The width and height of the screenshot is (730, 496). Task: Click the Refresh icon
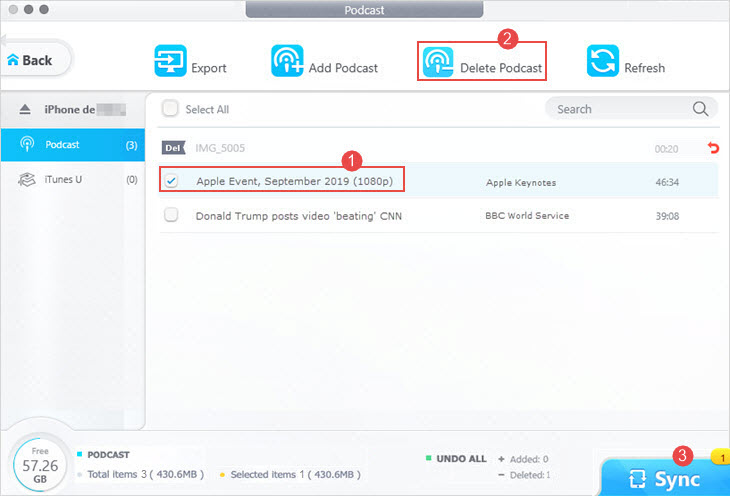point(602,61)
